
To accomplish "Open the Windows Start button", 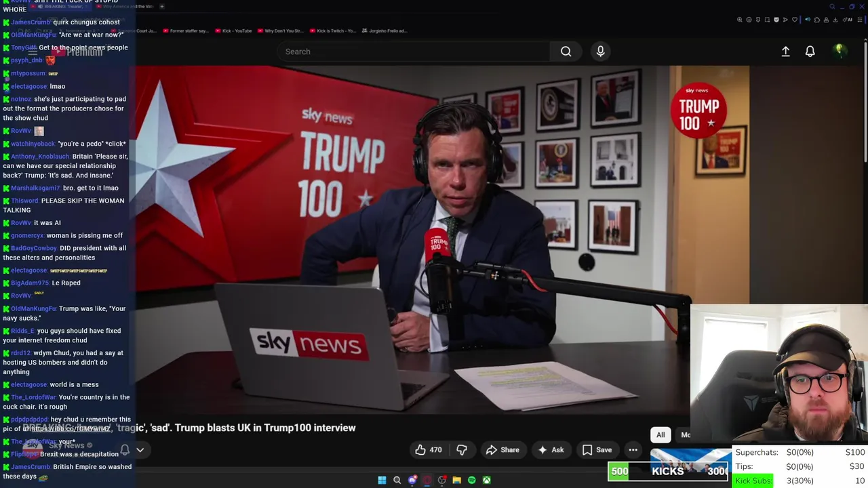I will click(x=382, y=480).
